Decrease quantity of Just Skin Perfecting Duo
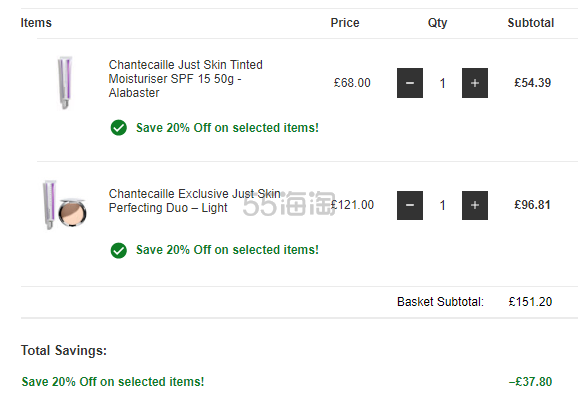 click(410, 205)
